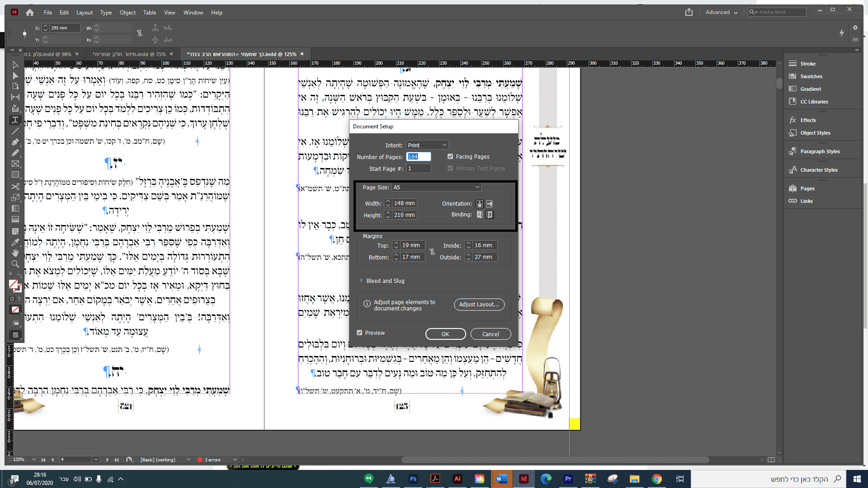Select the Type tool

[x=15, y=120]
